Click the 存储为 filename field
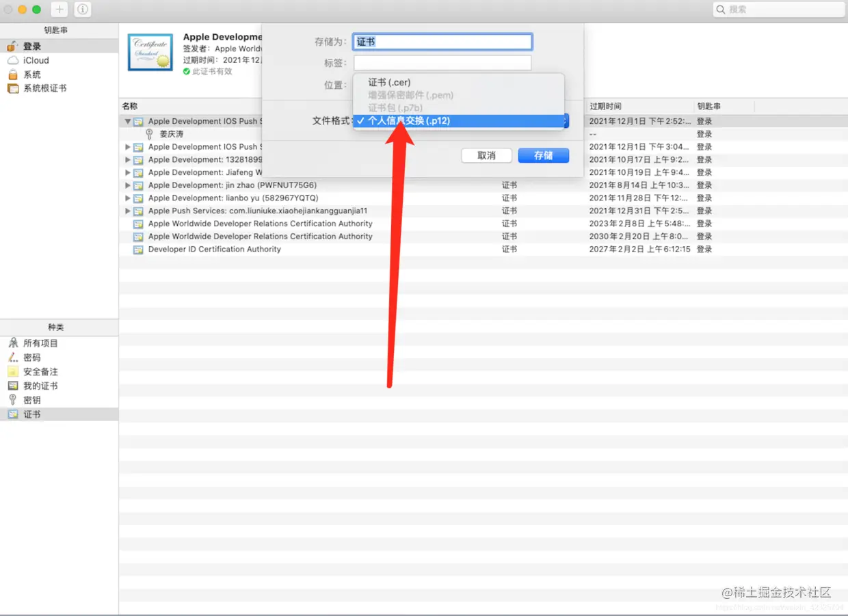 [442, 42]
